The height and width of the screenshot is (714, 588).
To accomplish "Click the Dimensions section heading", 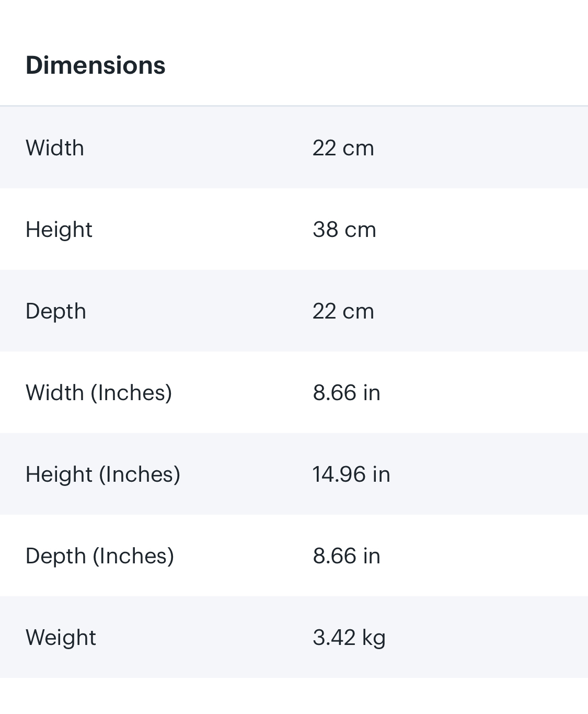I will 96,65.
